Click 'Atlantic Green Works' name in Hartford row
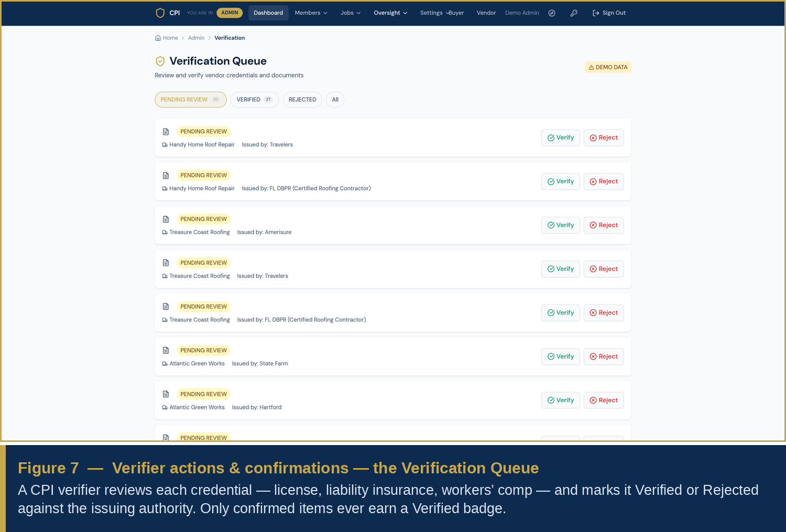The width and height of the screenshot is (786, 532). pos(197,407)
